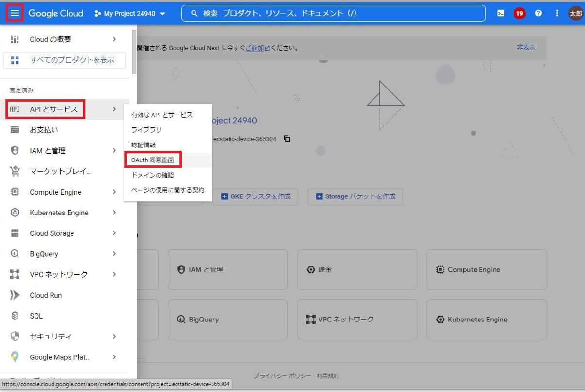Screen dimensions: 585x392
Task: Click the ご参加 link in banner
Action: 257,48
